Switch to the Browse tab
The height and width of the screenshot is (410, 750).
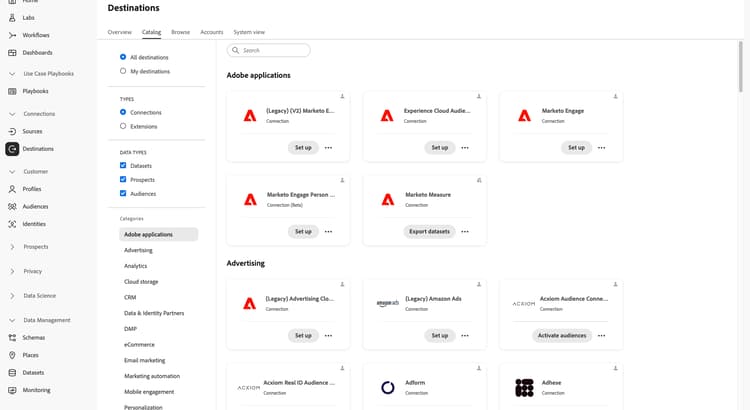click(180, 32)
